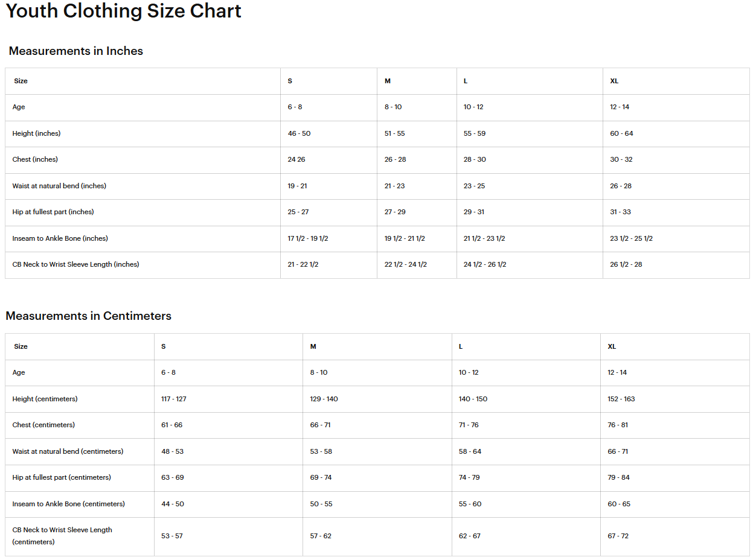Select Hip at fullest part (centimeters) label
The width and height of the screenshot is (753, 560).
point(62,477)
